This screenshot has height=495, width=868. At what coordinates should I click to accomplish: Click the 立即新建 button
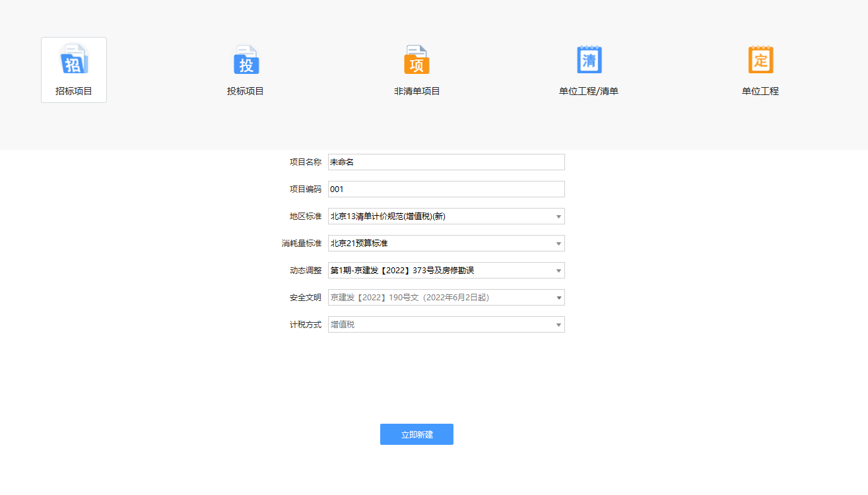pyautogui.click(x=417, y=434)
